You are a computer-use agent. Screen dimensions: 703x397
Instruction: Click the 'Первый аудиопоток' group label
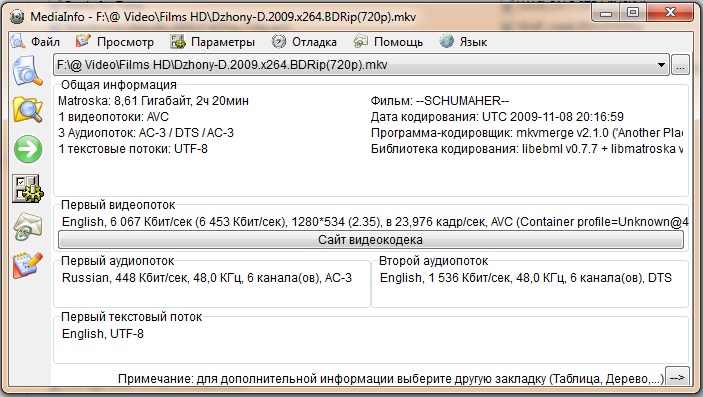coord(117,261)
